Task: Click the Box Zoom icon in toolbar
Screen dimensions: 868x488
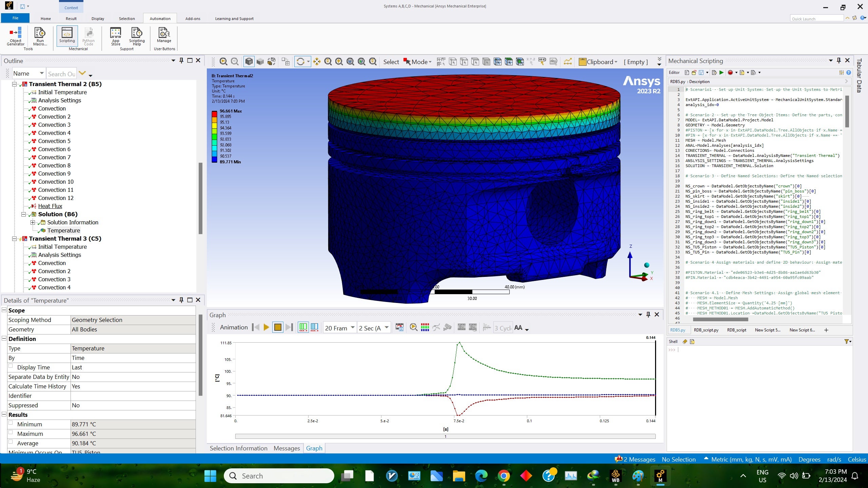Action: [x=339, y=61]
